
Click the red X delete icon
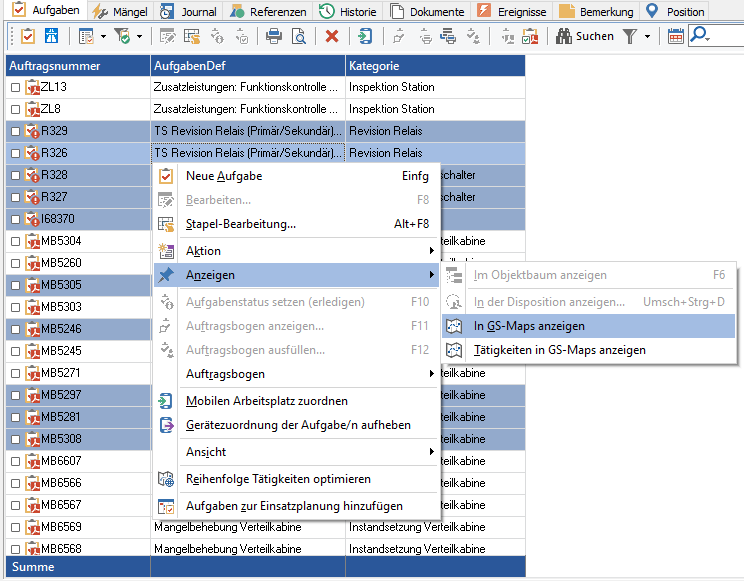coord(332,36)
